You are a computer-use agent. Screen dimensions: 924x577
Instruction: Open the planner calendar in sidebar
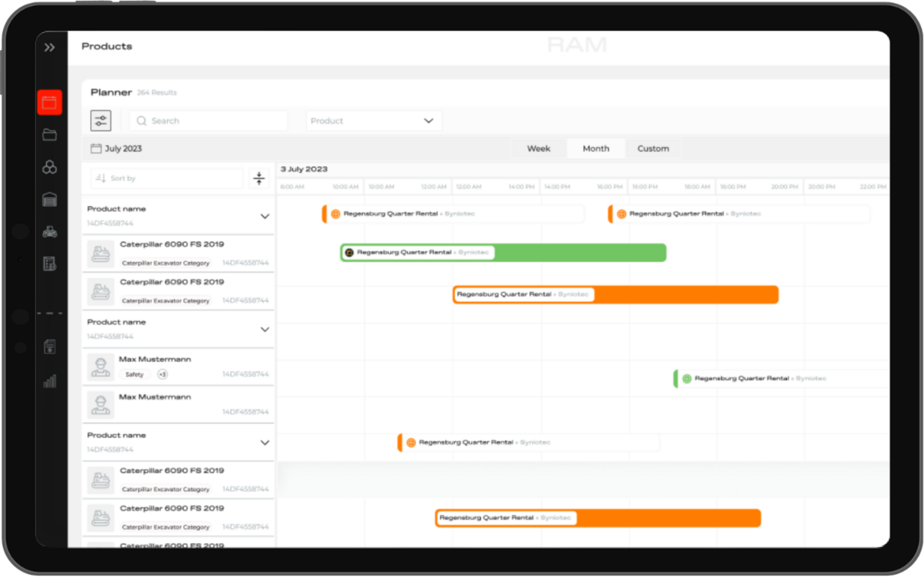50,103
